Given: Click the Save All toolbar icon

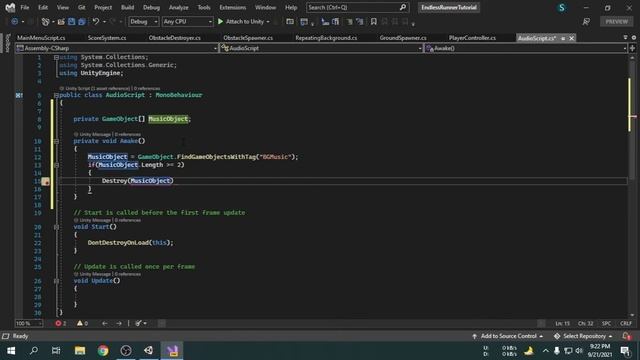Looking at the screenshot, I should pos(82,22).
